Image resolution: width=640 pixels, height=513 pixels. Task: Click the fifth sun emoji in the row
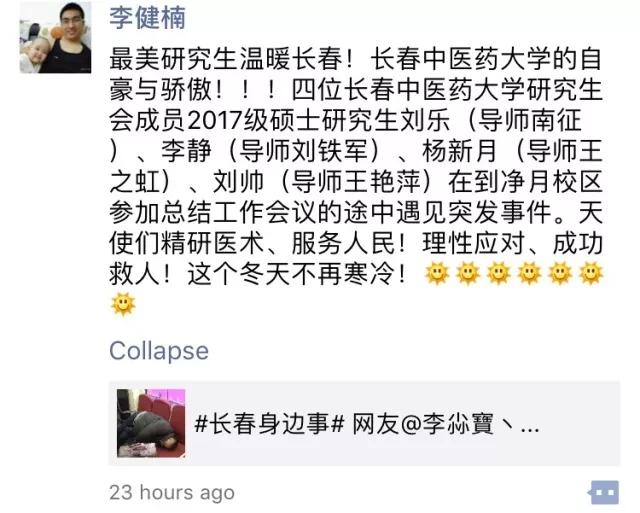560,273
